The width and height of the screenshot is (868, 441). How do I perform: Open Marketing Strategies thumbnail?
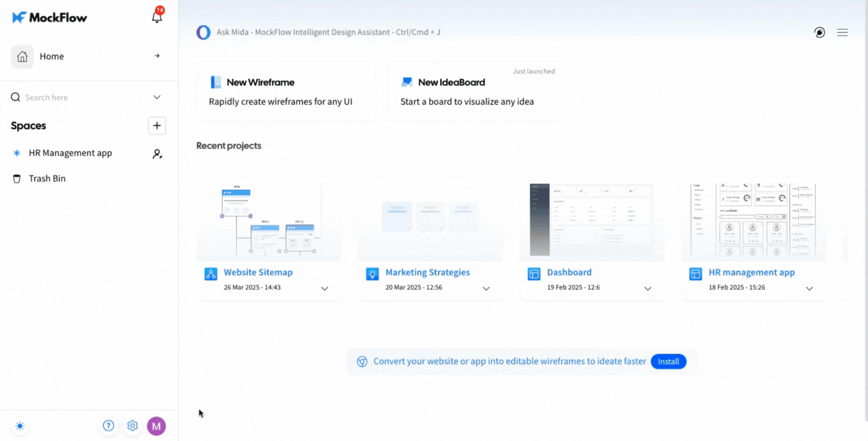click(x=430, y=219)
